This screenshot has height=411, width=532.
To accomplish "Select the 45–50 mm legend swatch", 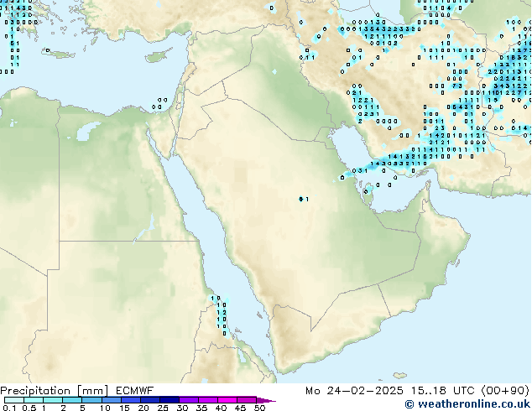I will [x=247, y=400].
